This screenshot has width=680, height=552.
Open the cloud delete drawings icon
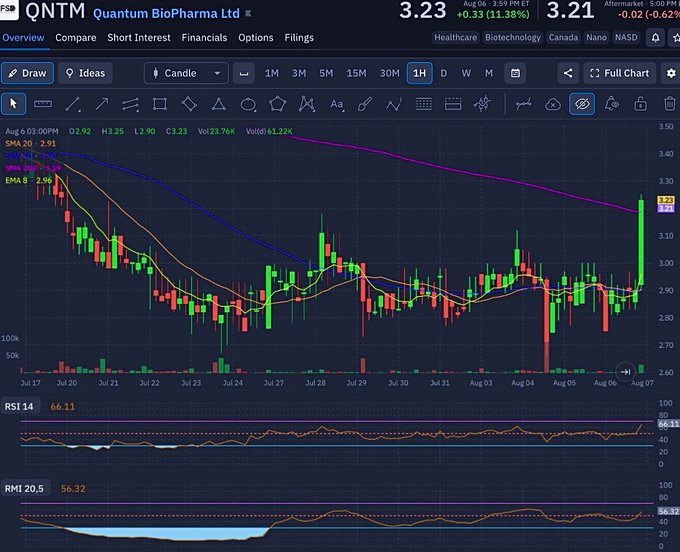553,104
